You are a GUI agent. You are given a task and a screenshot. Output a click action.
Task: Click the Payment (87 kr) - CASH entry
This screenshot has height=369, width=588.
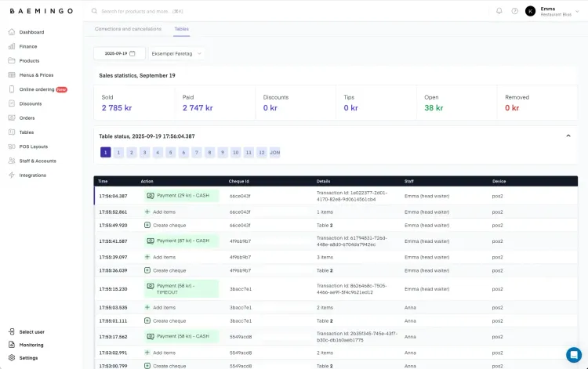point(182,241)
